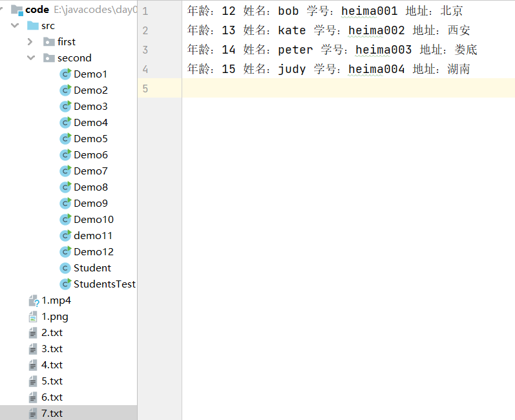Viewport: 515px width, 420px height.
Task: Click the 5.txt text file icon
Action: point(33,381)
